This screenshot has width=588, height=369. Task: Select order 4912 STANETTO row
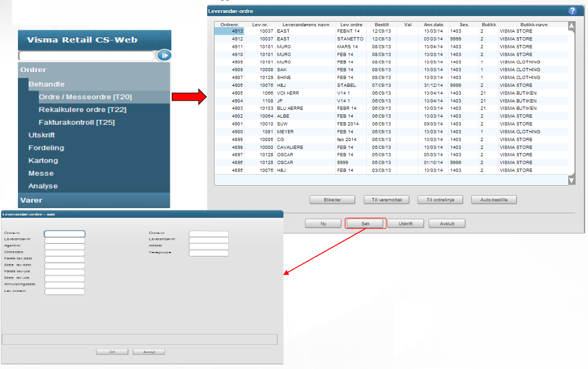click(x=391, y=39)
